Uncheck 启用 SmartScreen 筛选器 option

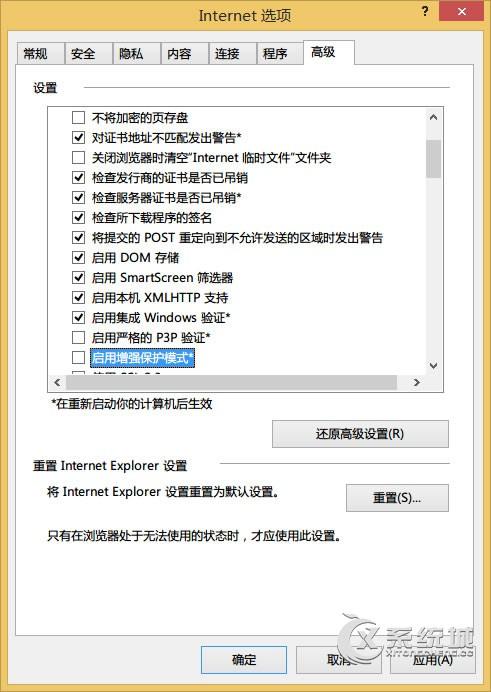pos(79,277)
